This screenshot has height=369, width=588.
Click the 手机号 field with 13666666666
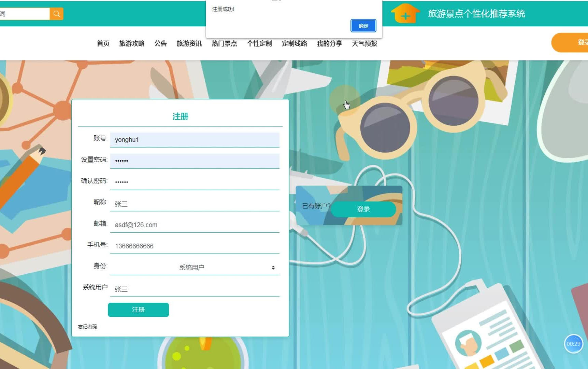(195, 246)
